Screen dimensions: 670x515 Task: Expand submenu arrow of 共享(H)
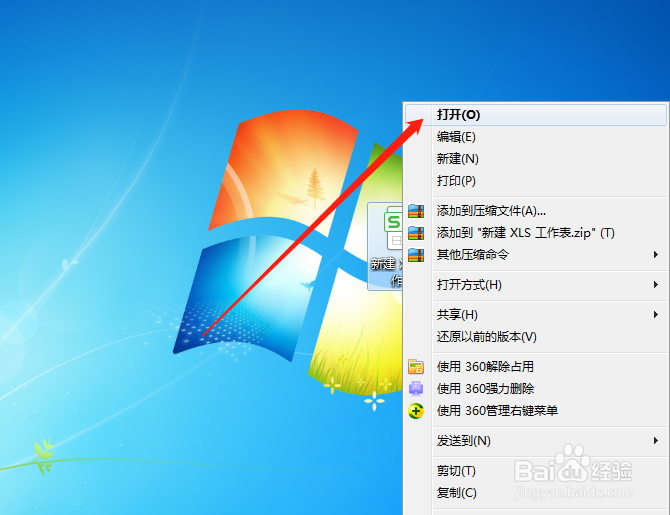[x=656, y=315]
